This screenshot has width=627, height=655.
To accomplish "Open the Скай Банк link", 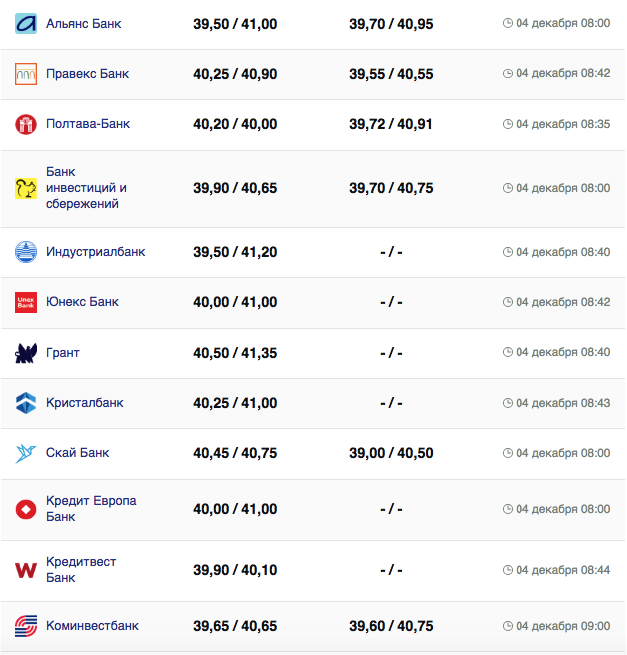I will [78, 453].
